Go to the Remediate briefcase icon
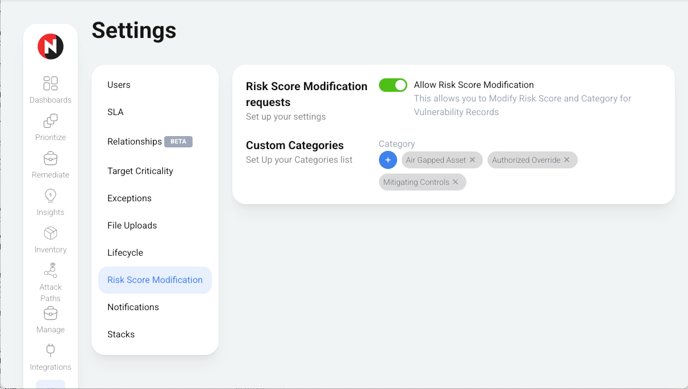 click(50, 158)
